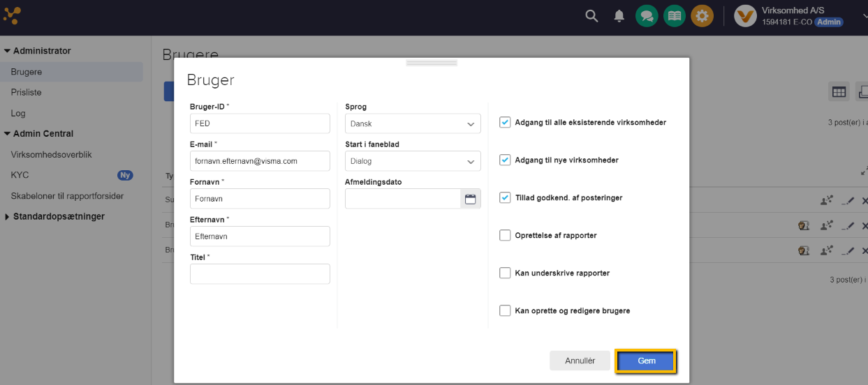Open Virksomhedsoverblik in sidebar
Viewport: 868px width, 385px height.
51,154
